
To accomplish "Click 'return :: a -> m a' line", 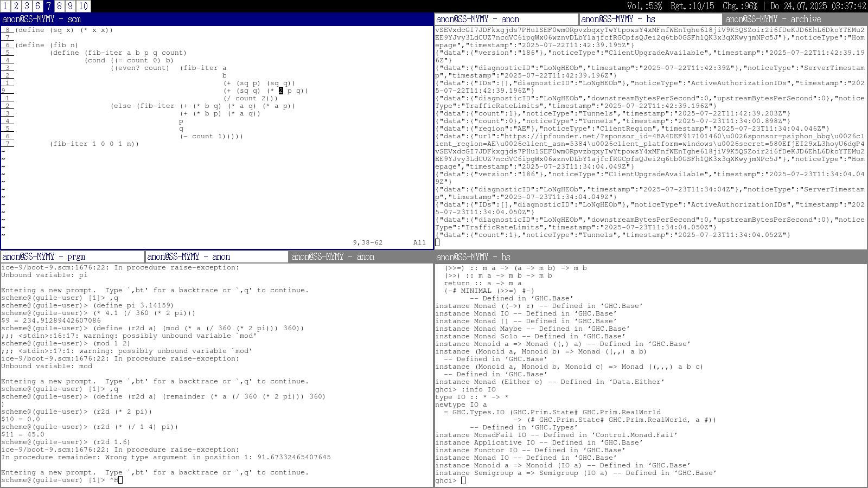I will pos(483,283).
